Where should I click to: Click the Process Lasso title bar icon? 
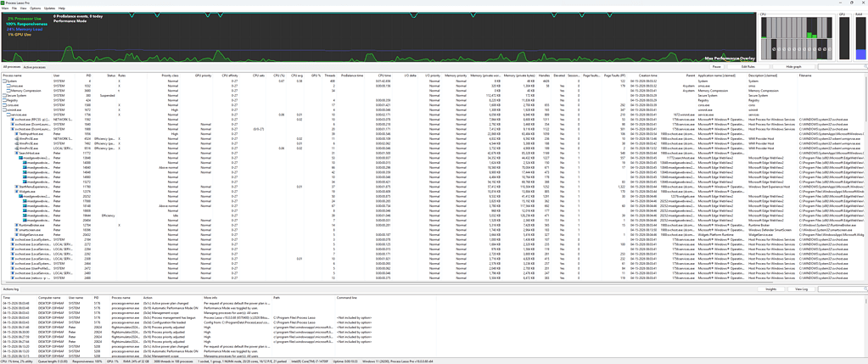point(3,3)
